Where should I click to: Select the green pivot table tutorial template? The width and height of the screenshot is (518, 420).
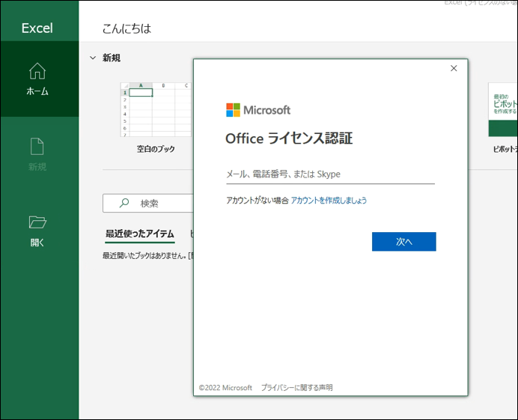tap(502, 109)
